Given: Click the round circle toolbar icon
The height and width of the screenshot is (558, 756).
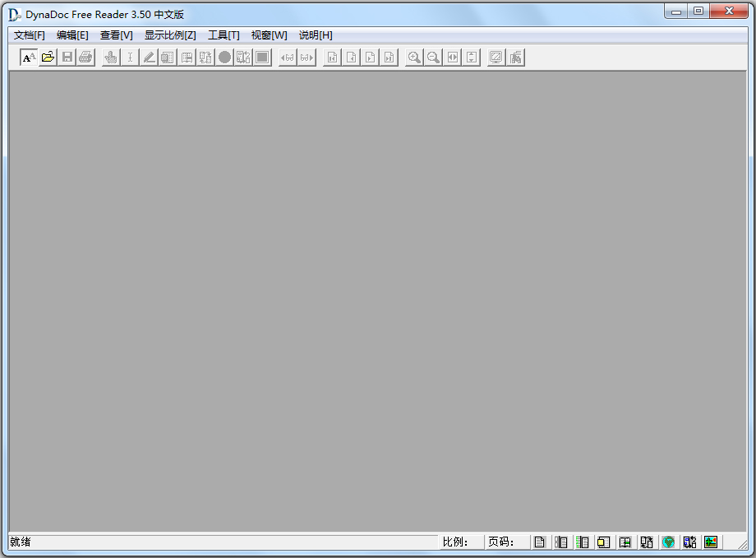Looking at the screenshot, I should 224,57.
